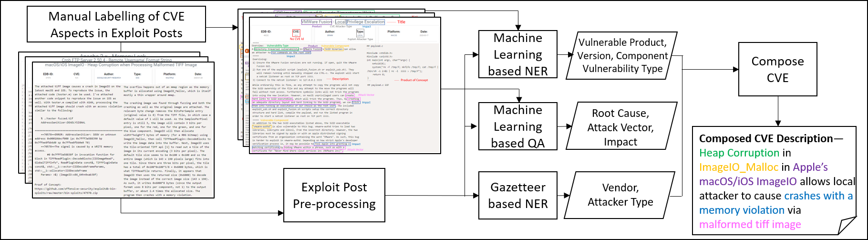Select the 'Gazetteer based NER' box

518,196
